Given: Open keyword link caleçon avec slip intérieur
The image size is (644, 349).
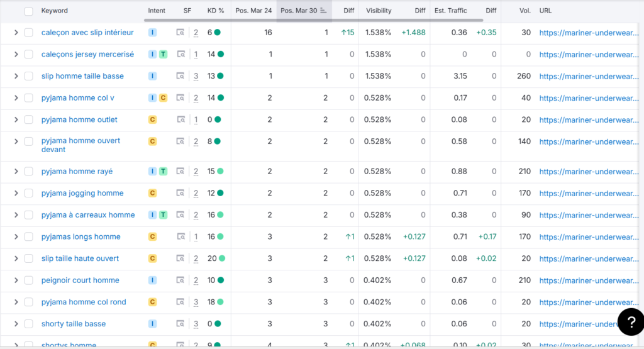Looking at the screenshot, I should [87, 33].
